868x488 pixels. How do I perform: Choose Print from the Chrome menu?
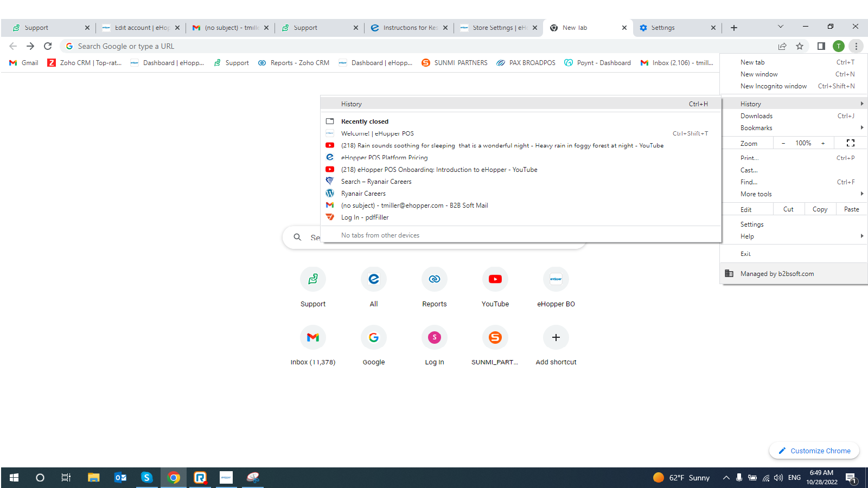[795, 158]
